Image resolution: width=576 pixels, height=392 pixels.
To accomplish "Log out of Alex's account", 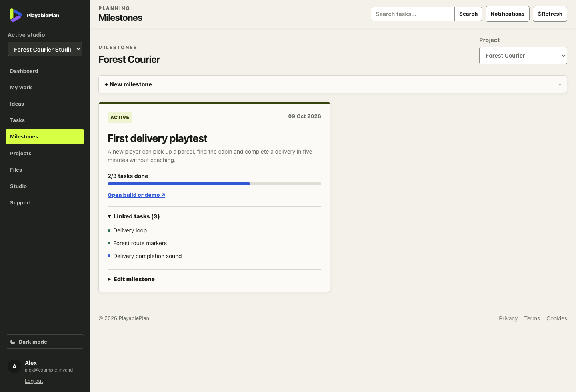I will tap(34, 381).
